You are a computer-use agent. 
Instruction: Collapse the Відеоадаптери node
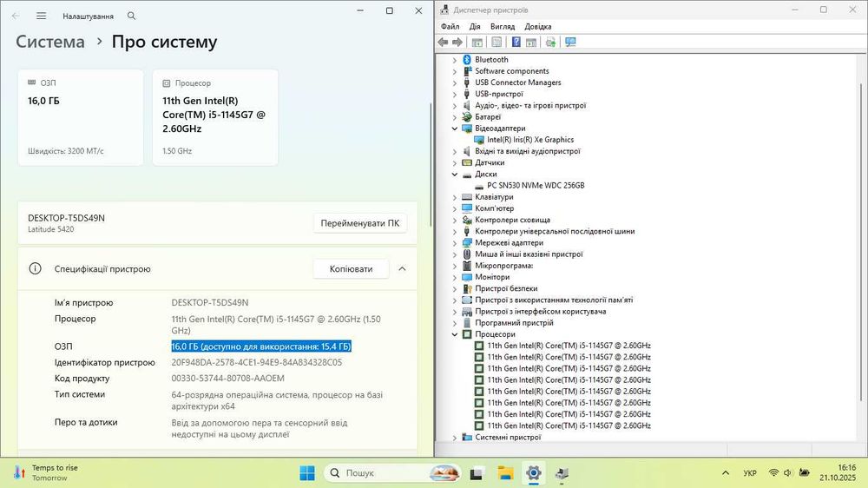pos(455,129)
